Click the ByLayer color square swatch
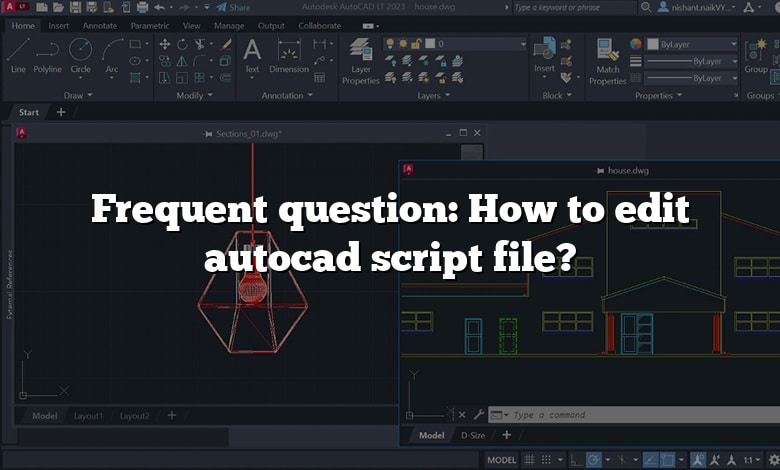The height and width of the screenshot is (470, 780). click(653, 44)
